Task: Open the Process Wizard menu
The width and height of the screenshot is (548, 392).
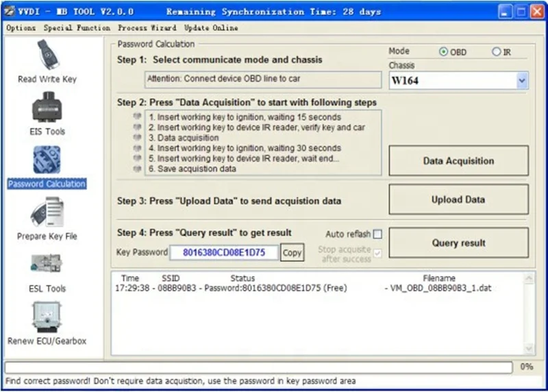Action: coord(147,28)
